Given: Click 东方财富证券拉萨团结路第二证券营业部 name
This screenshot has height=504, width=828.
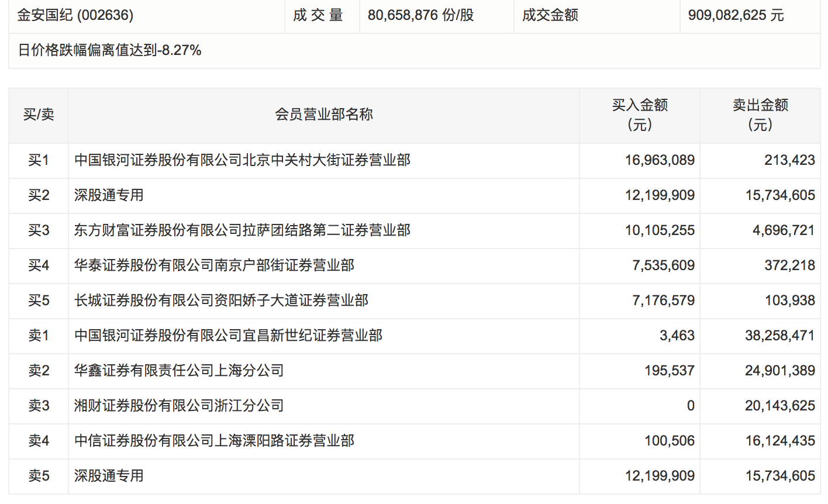Looking at the screenshot, I should (x=243, y=230).
